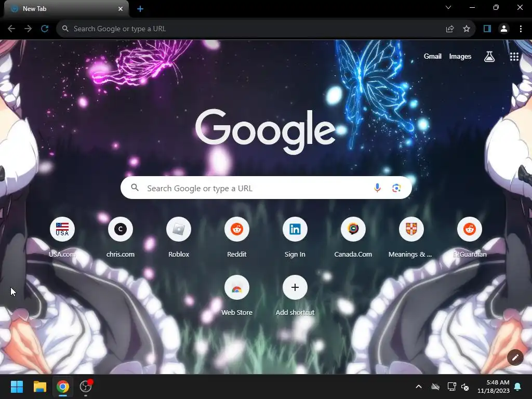Click the Chrome taskbar icon
This screenshot has width=532, height=399.
coord(63,387)
